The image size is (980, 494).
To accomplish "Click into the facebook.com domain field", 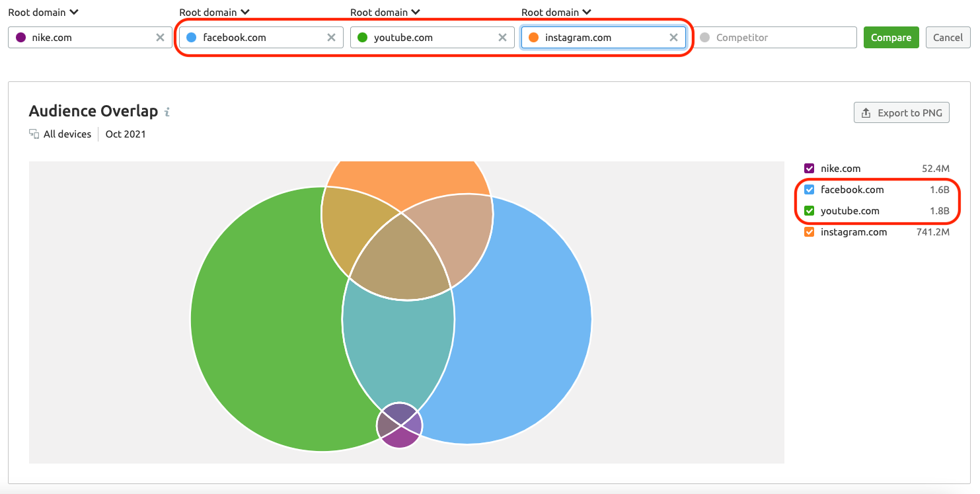I will 261,38.
